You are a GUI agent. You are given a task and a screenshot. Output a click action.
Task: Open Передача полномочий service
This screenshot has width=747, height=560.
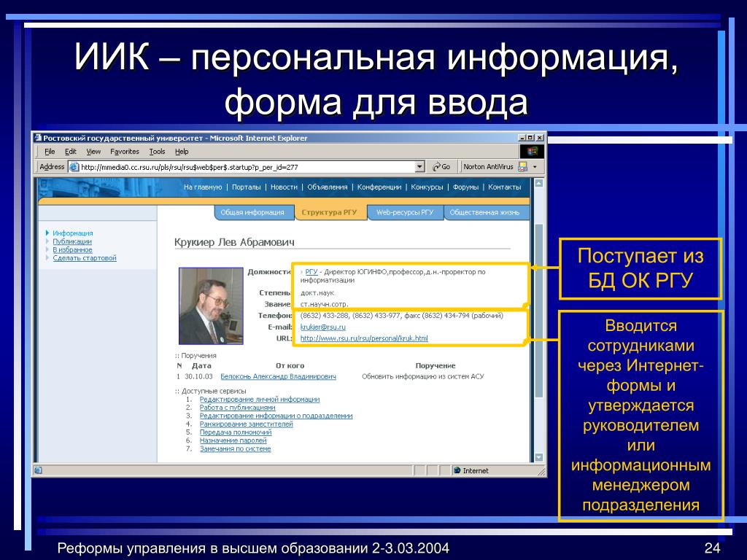[x=236, y=432]
